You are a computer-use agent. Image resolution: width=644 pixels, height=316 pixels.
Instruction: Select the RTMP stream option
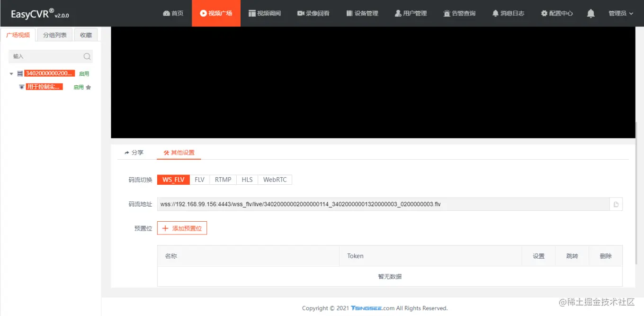coord(223,180)
